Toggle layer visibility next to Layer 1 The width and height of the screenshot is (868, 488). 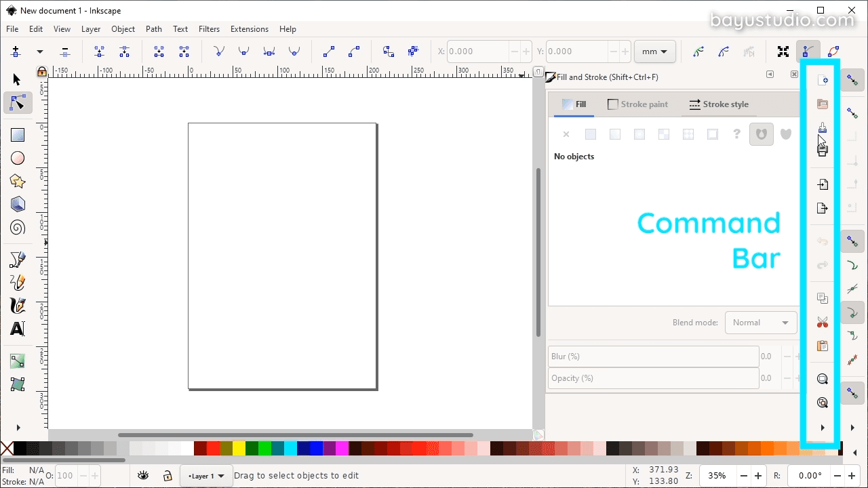tap(143, 475)
